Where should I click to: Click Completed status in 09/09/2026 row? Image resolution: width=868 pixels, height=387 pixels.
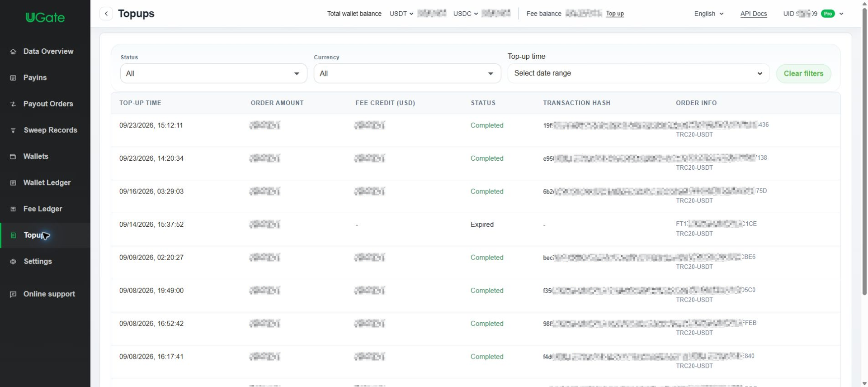[x=487, y=258]
